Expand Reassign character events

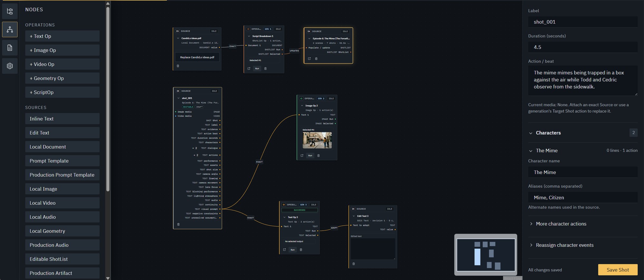coord(583,245)
